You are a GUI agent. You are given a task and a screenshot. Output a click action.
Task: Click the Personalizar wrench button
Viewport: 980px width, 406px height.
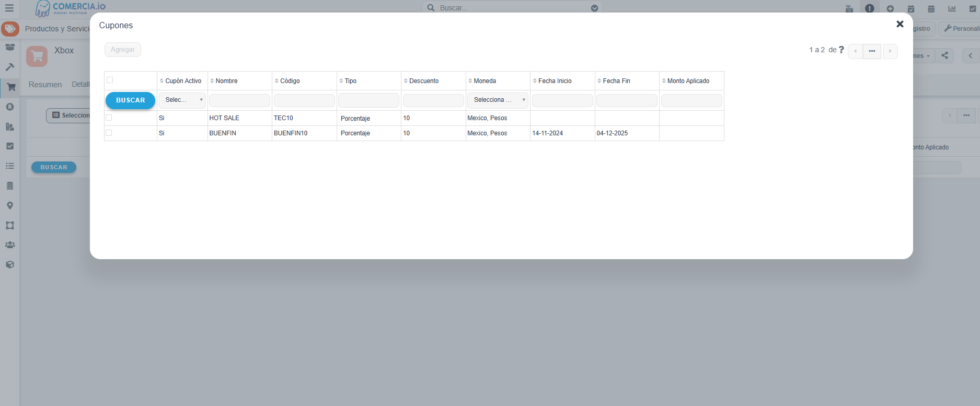pos(961,29)
